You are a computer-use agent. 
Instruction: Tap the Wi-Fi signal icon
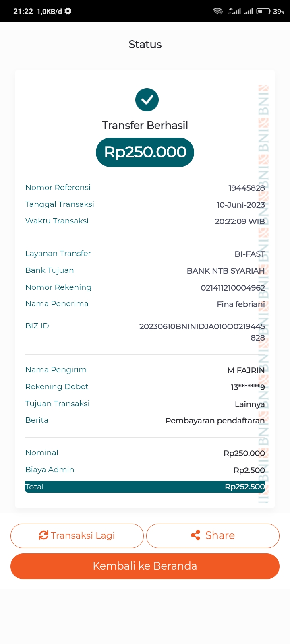(218, 11)
